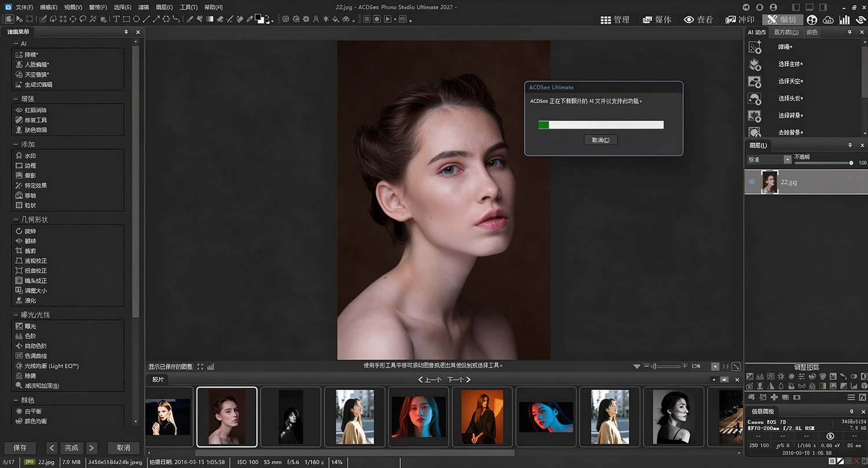
Task: Collapse the 颜色 filter group
Action: click(x=15, y=400)
